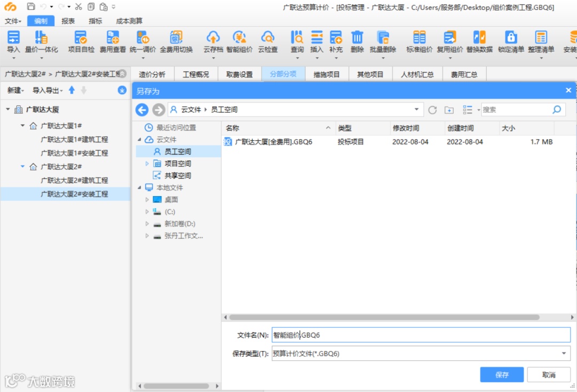Click search magnifier icon in dialog
Image resolution: width=577 pixels, height=392 pixels.
click(x=557, y=109)
